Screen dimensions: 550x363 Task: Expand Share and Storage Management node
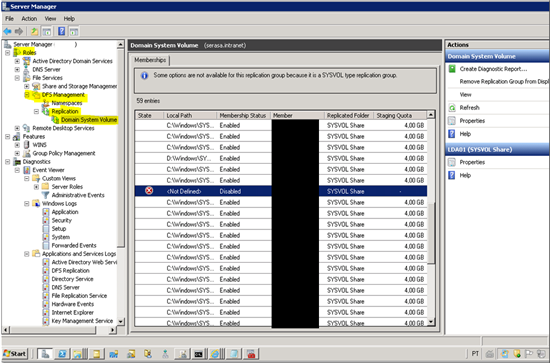27,86
